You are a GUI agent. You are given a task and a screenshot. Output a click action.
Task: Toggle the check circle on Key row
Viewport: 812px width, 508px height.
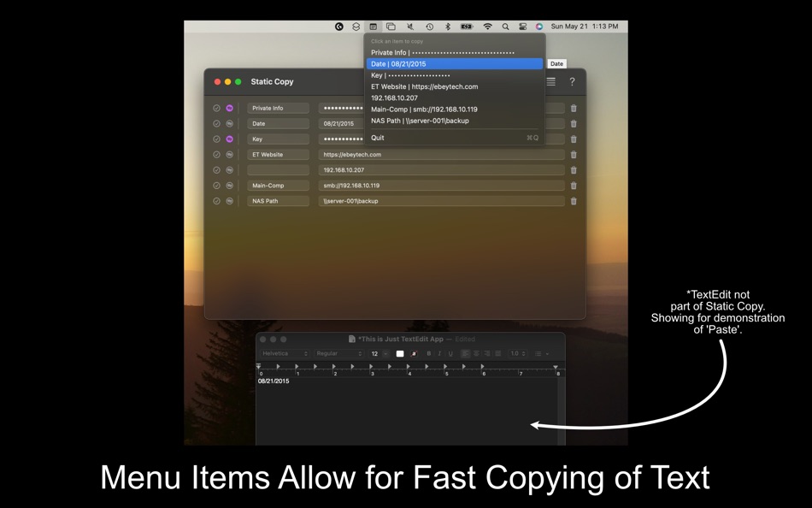pyautogui.click(x=216, y=139)
